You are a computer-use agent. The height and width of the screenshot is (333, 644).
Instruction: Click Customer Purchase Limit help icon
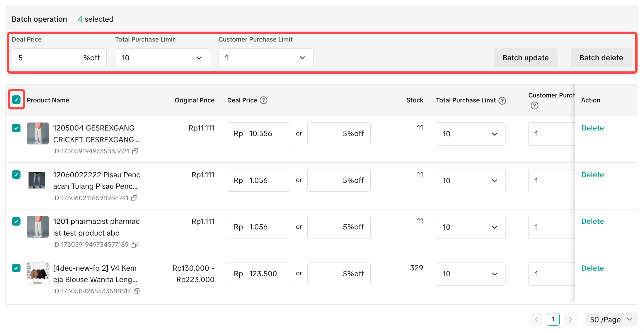[534, 106]
